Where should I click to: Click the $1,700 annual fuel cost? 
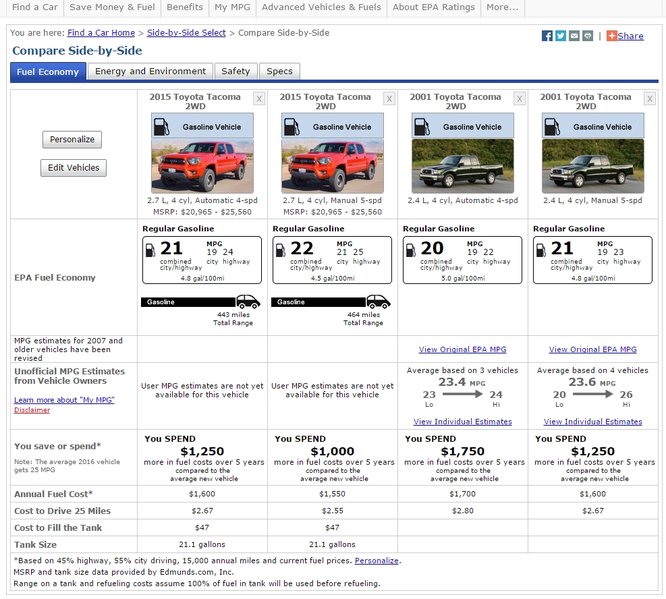[463, 494]
